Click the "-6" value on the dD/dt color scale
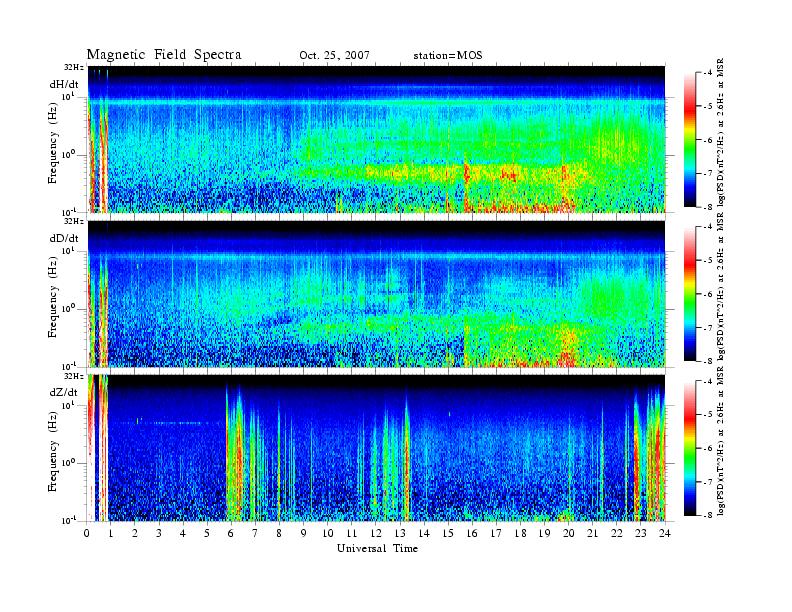The height and width of the screenshot is (612, 792). pyautogui.click(x=708, y=294)
